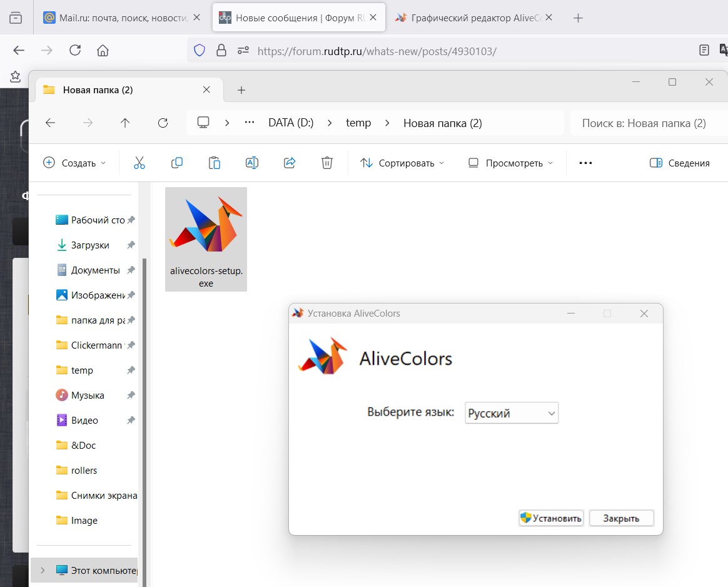This screenshot has height=587, width=728.
Task: Unpin temp folder pin icon in sidebar
Action: (131, 370)
